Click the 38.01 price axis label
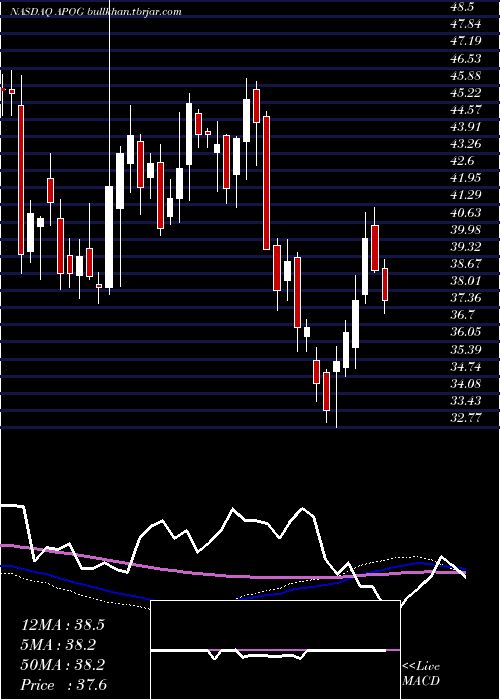500x700 pixels. 467,281
